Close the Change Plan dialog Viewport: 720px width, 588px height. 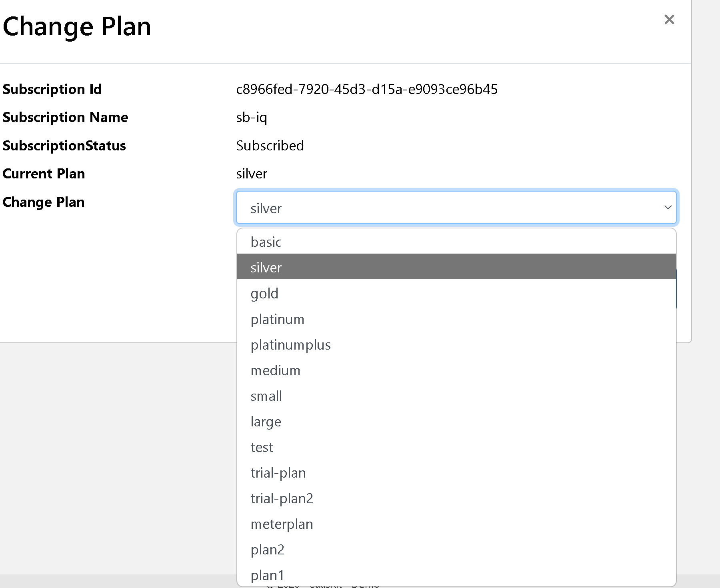pyautogui.click(x=669, y=20)
